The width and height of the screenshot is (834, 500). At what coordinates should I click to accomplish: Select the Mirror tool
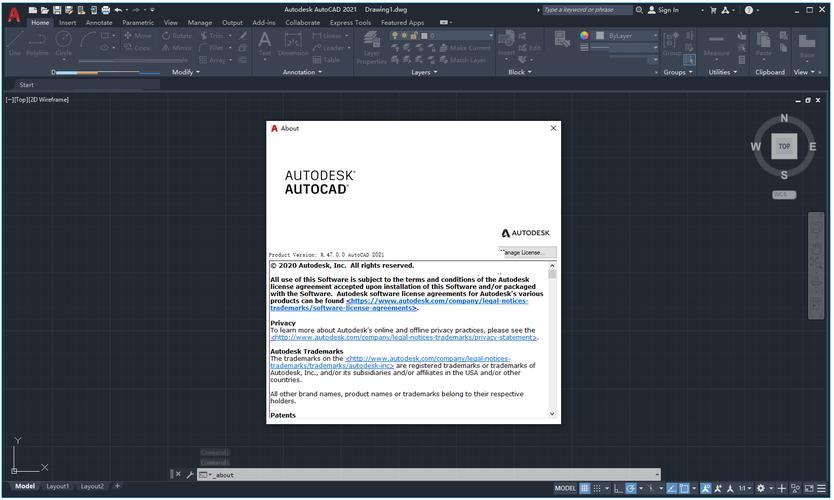coord(177,48)
